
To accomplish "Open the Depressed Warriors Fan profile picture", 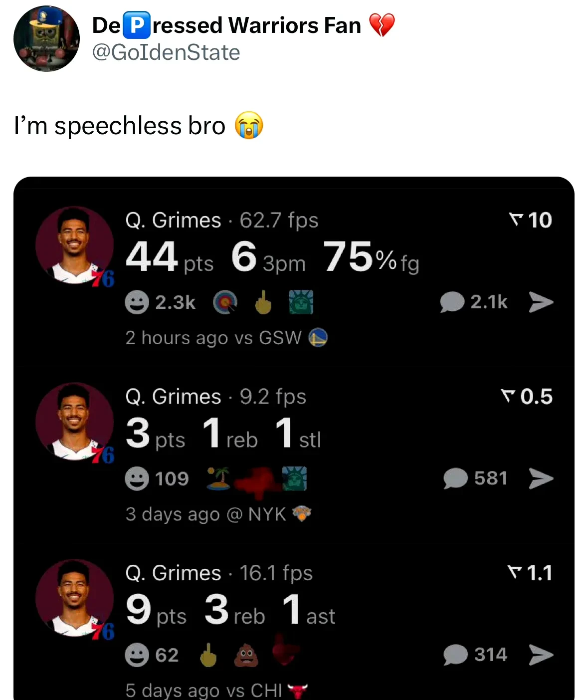I will 46,38.
